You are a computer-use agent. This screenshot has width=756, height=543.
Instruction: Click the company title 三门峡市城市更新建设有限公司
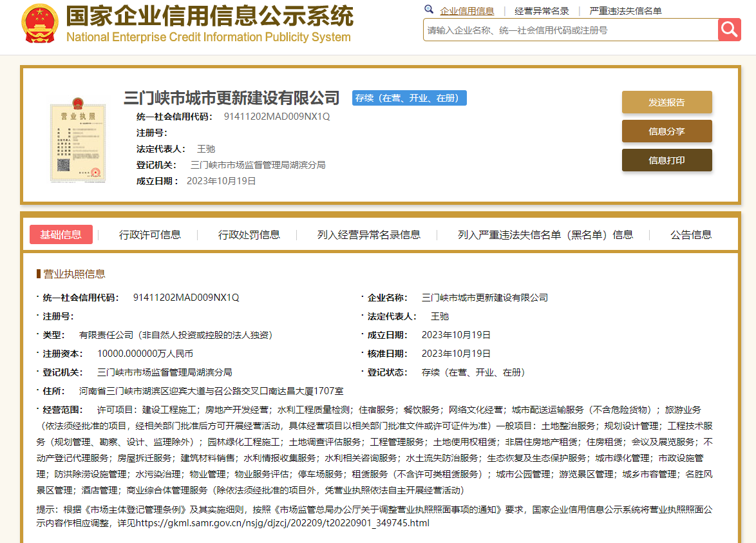(232, 98)
